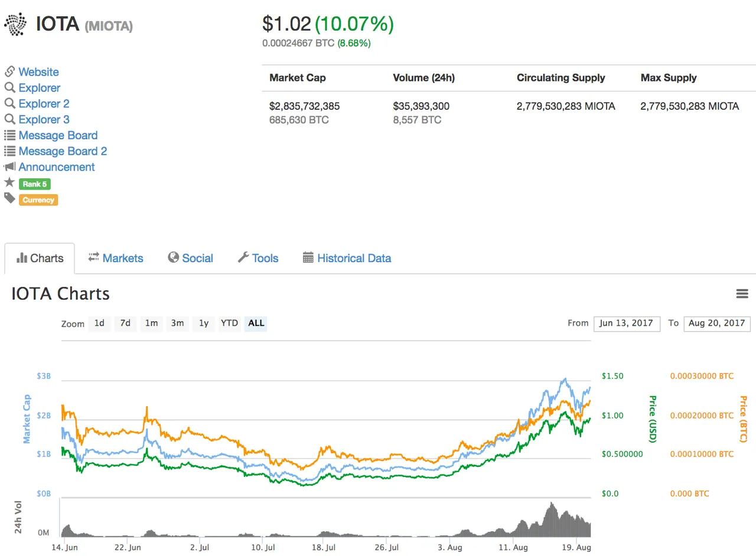The width and height of the screenshot is (756, 556).
Task: Click the exchange arrows icon on the Markets tab
Action: pos(94,257)
